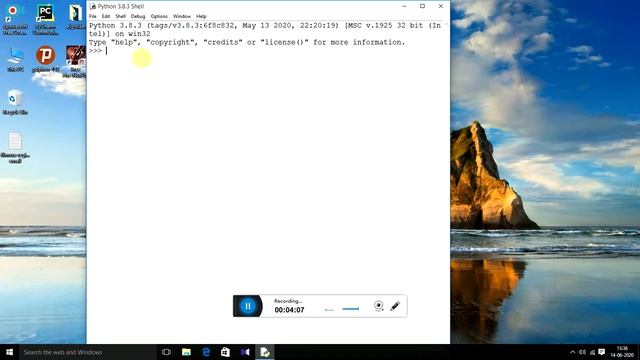
Task: Open the Options menu
Action: pyautogui.click(x=159, y=16)
